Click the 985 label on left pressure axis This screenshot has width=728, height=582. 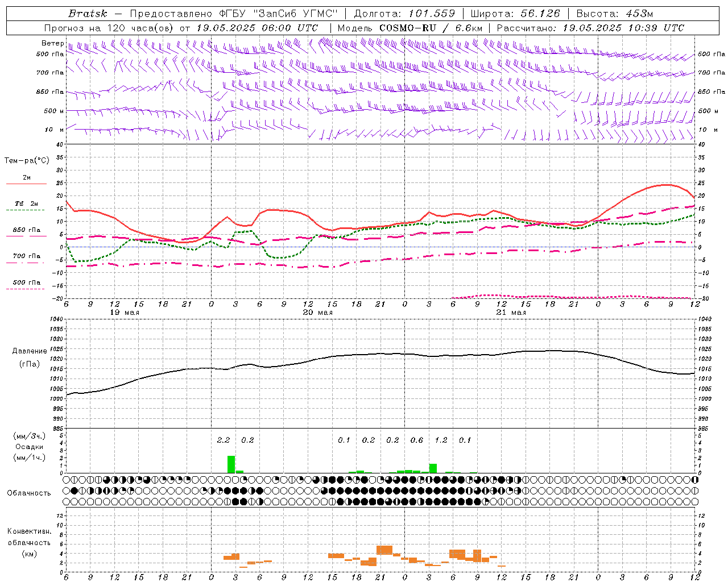coord(57,429)
